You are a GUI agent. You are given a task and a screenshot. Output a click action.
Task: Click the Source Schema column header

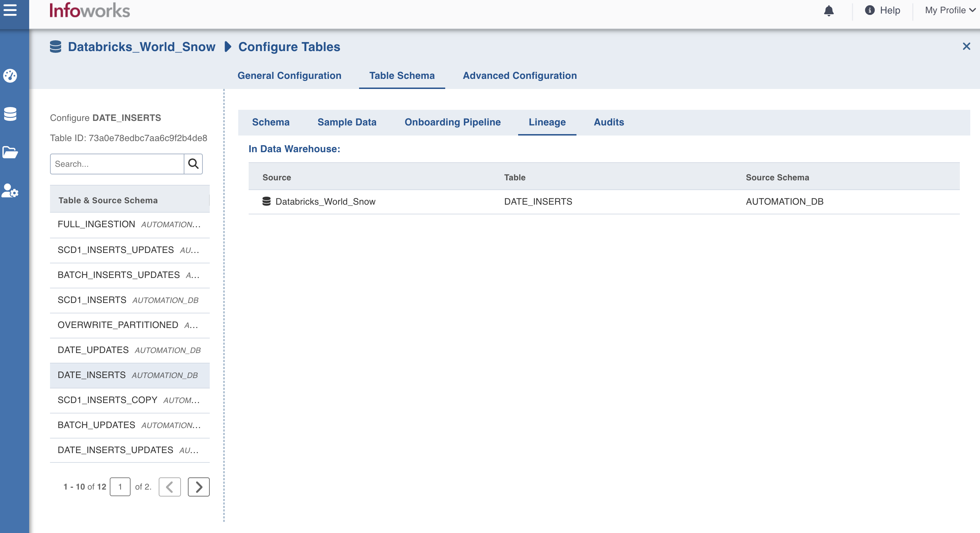[x=777, y=178]
